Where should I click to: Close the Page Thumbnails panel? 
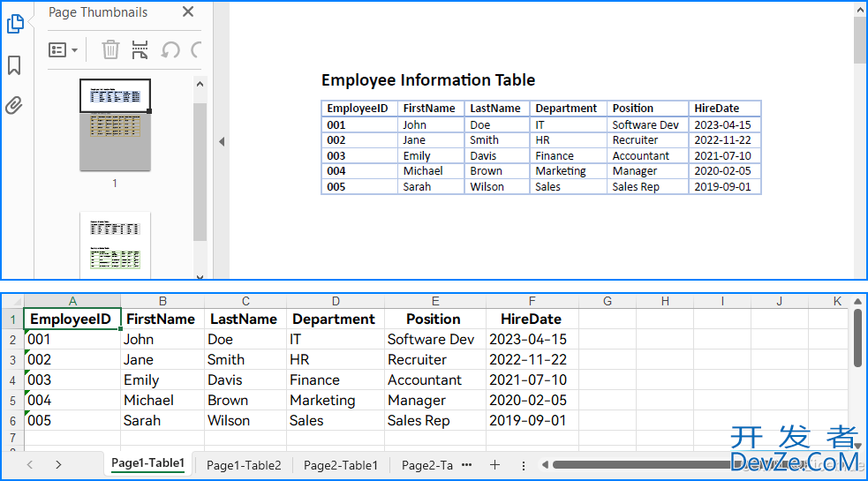point(188,11)
